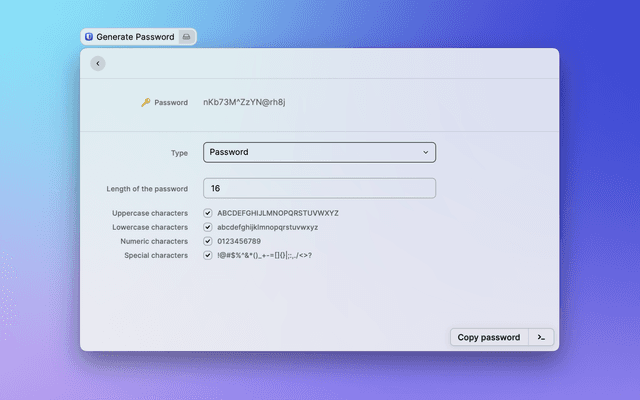Click the back arrow button

[x=97, y=63]
